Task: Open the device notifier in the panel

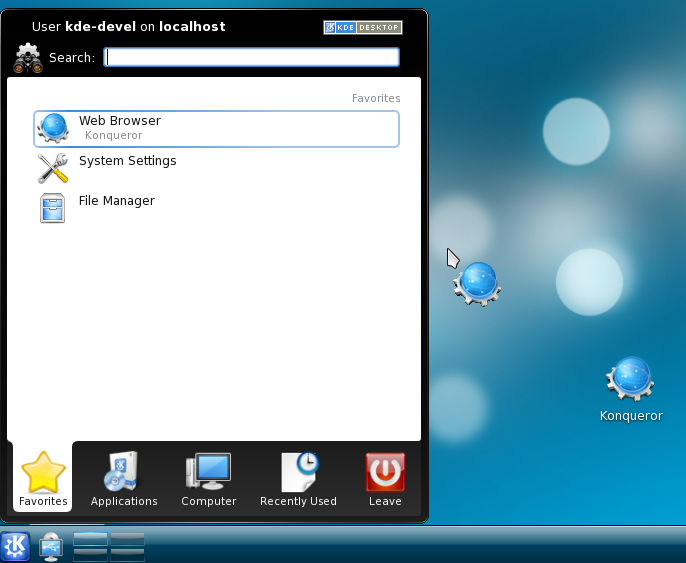Action: (50, 546)
